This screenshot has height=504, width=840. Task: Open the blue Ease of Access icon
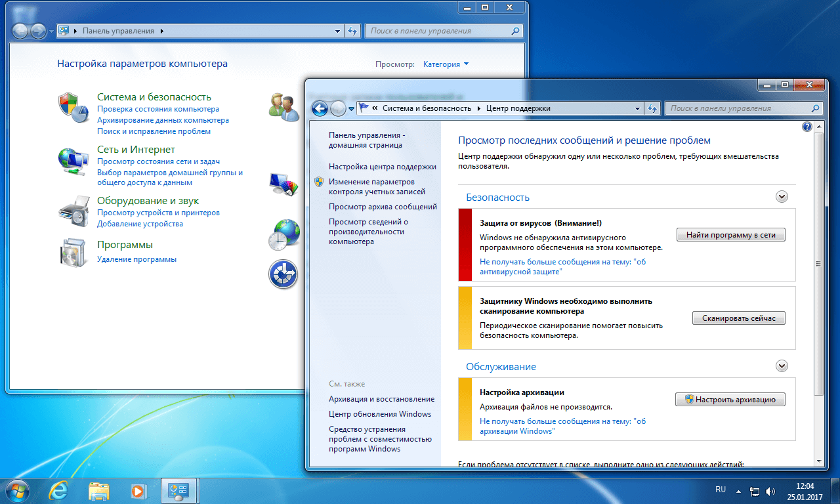pyautogui.click(x=284, y=274)
